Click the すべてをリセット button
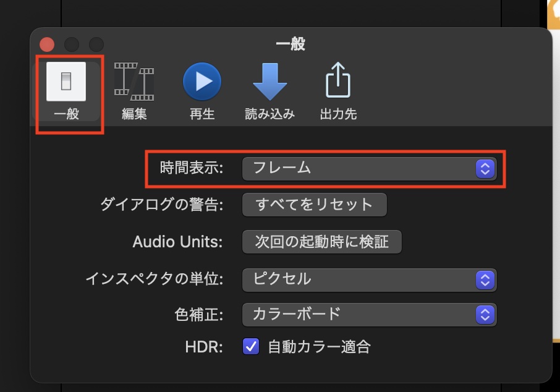560x392 pixels. click(314, 205)
